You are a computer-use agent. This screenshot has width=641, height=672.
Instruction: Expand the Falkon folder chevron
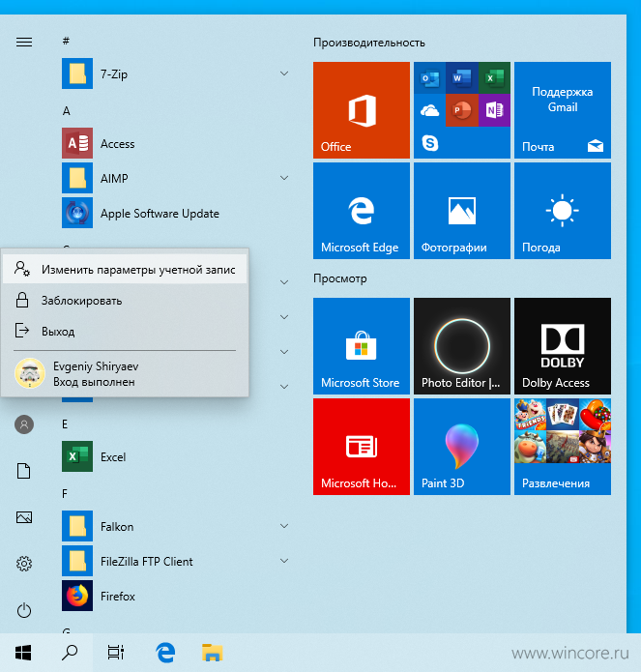coord(284,526)
